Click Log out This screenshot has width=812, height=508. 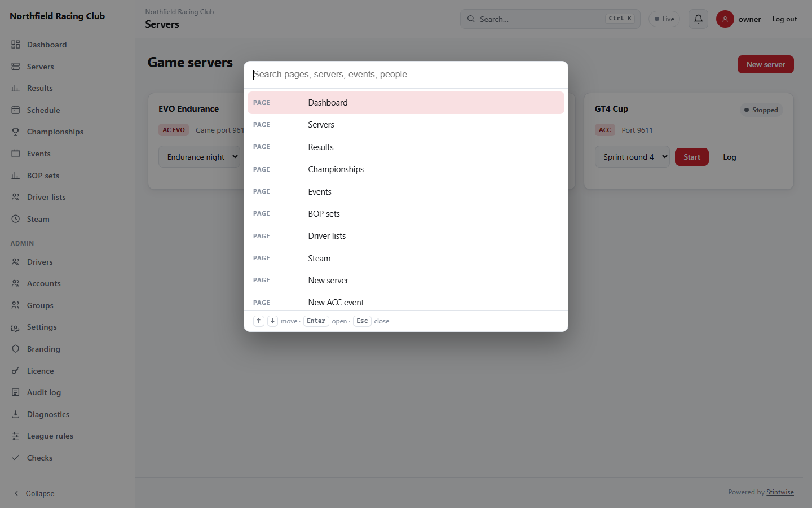(x=784, y=19)
